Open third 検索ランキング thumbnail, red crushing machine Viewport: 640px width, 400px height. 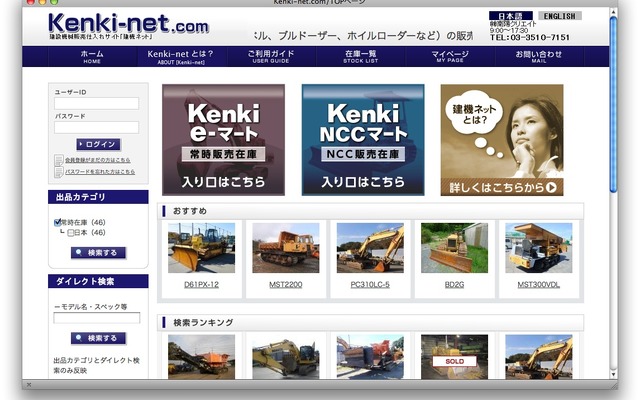tap(370, 357)
